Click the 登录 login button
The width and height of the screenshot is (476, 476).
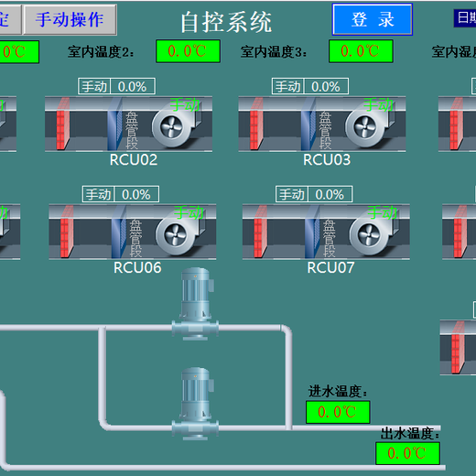373,19
